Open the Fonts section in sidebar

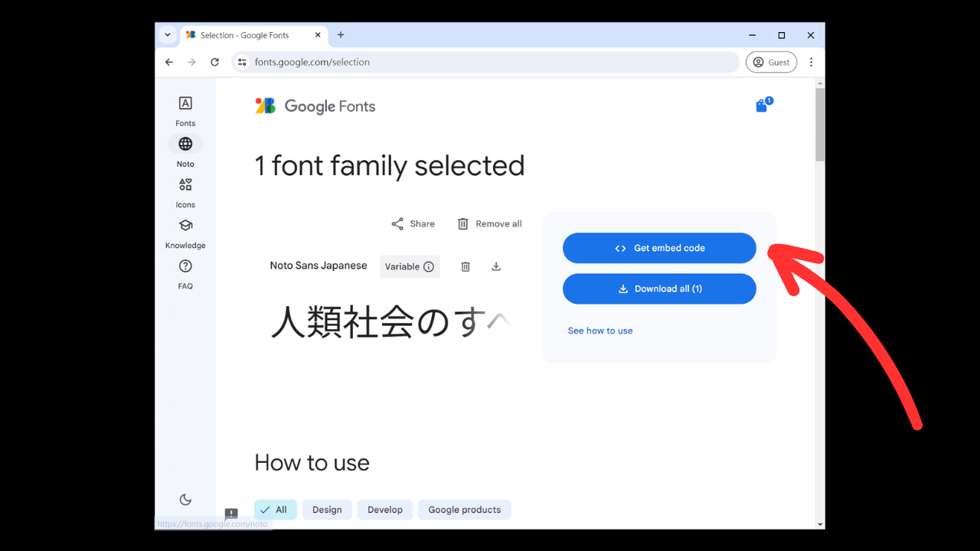(x=185, y=104)
